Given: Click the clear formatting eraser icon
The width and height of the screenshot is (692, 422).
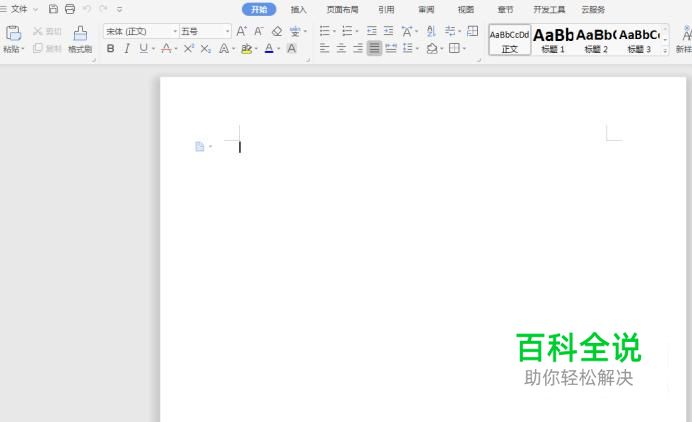Looking at the screenshot, I should pos(277,31).
